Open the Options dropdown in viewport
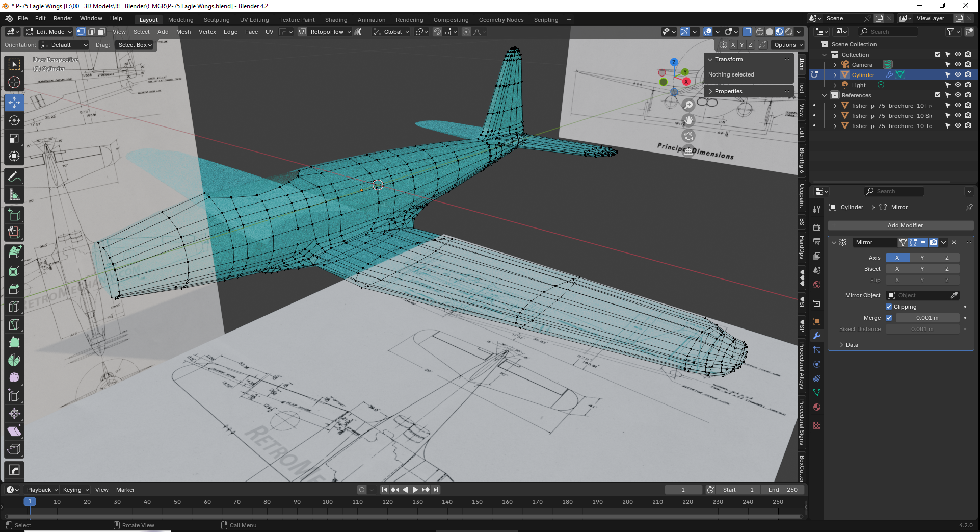This screenshot has width=980, height=532. pos(788,45)
